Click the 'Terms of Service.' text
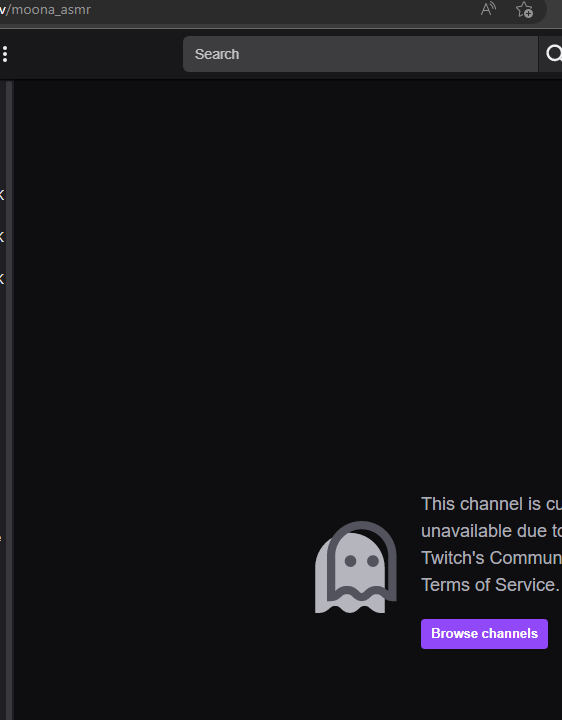 coord(490,585)
